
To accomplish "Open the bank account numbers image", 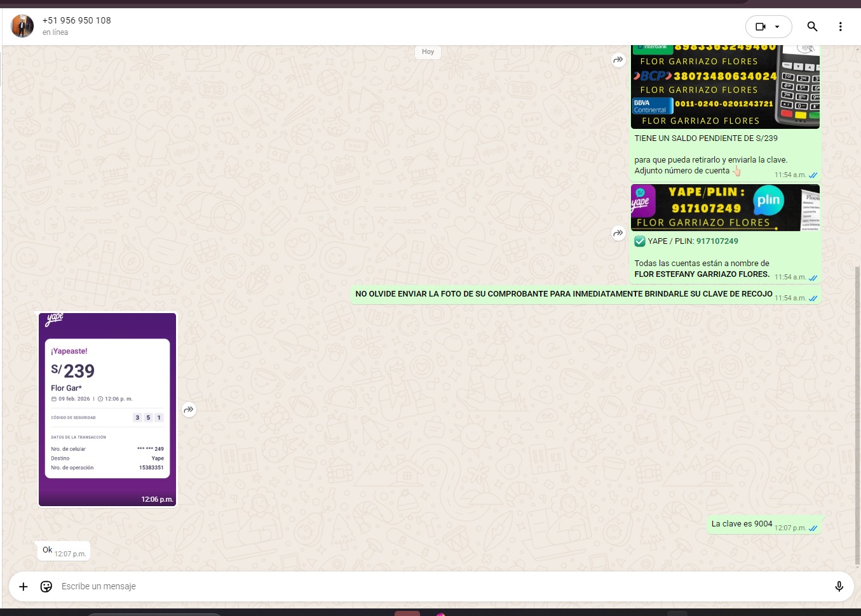I will [724, 86].
